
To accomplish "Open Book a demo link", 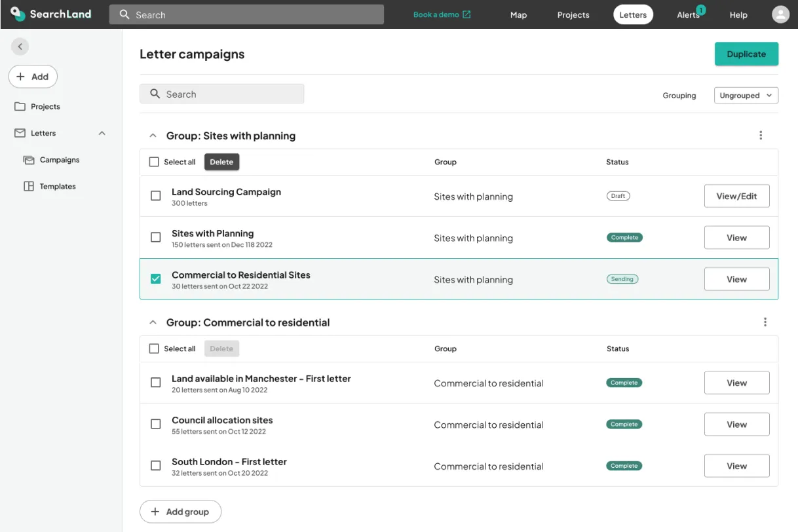I will (442, 14).
